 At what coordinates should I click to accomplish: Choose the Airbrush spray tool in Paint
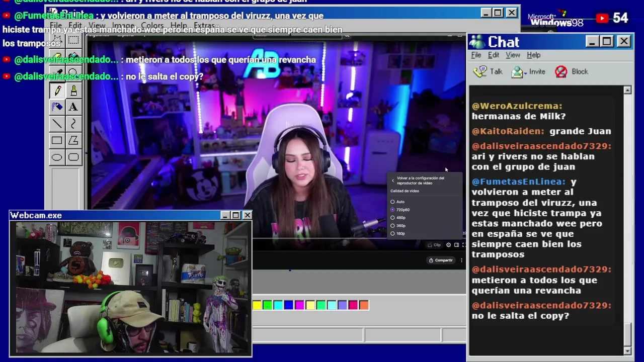click(57, 107)
